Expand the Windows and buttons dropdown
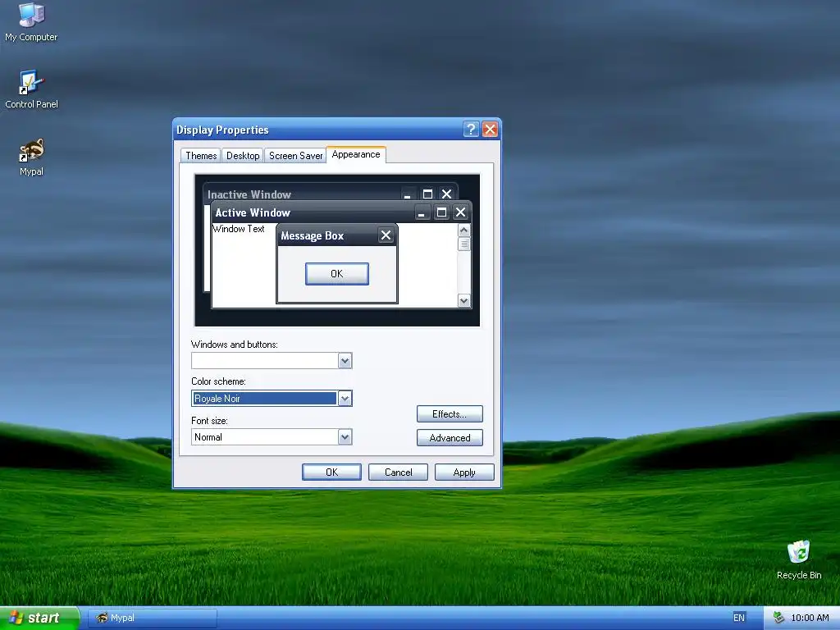 345,361
